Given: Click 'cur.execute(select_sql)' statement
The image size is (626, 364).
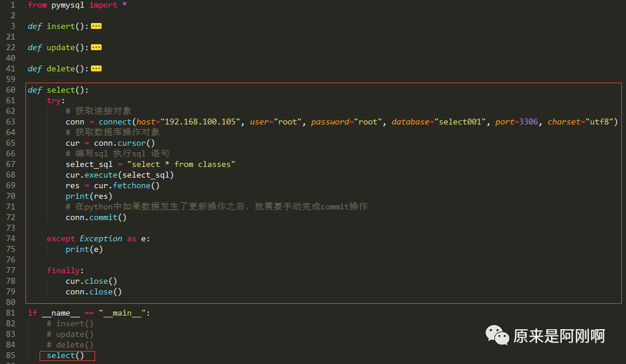Looking at the screenshot, I should click(120, 175).
